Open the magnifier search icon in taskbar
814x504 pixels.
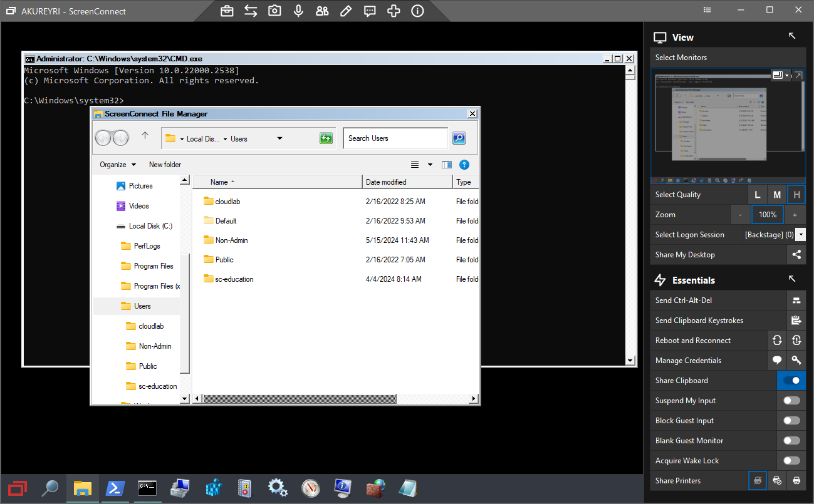point(50,488)
